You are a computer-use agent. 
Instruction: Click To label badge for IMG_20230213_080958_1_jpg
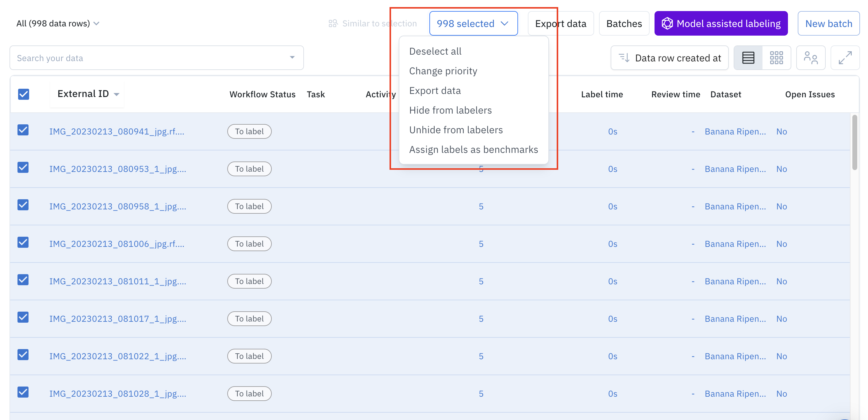249,206
